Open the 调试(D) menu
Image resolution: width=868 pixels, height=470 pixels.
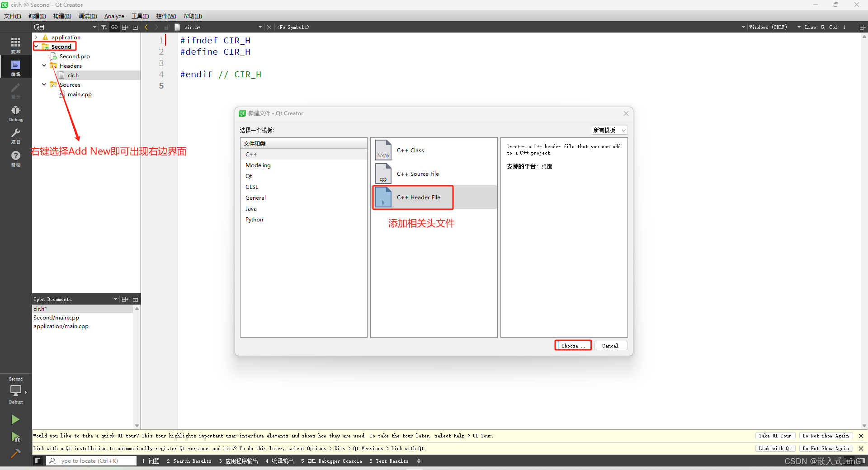pyautogui.click(x=88, y=16)
